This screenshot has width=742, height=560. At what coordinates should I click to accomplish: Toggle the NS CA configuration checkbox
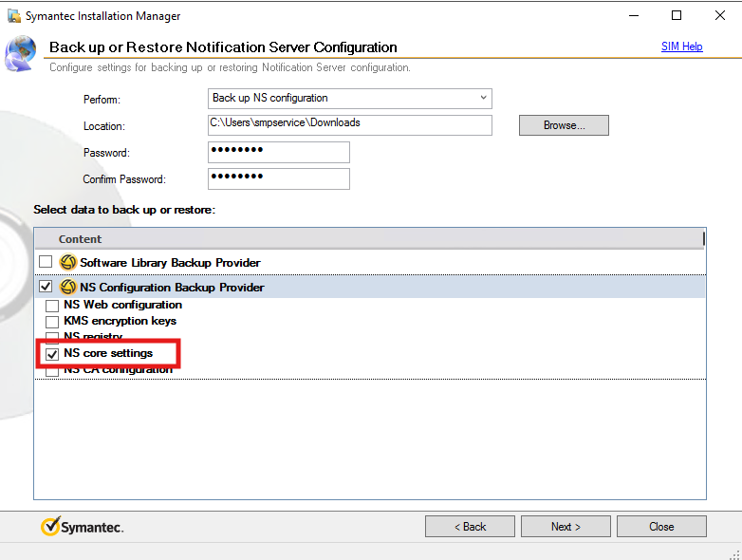tap(52, 372)
